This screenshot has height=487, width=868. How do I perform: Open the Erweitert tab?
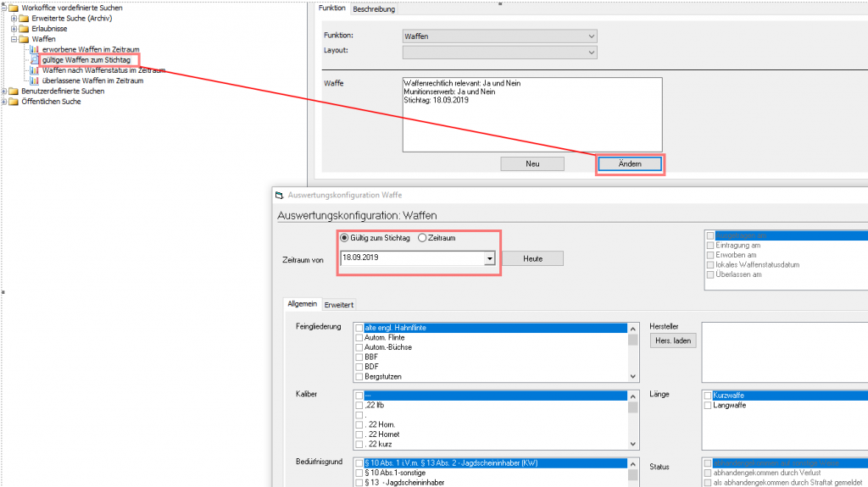point(339,304)
